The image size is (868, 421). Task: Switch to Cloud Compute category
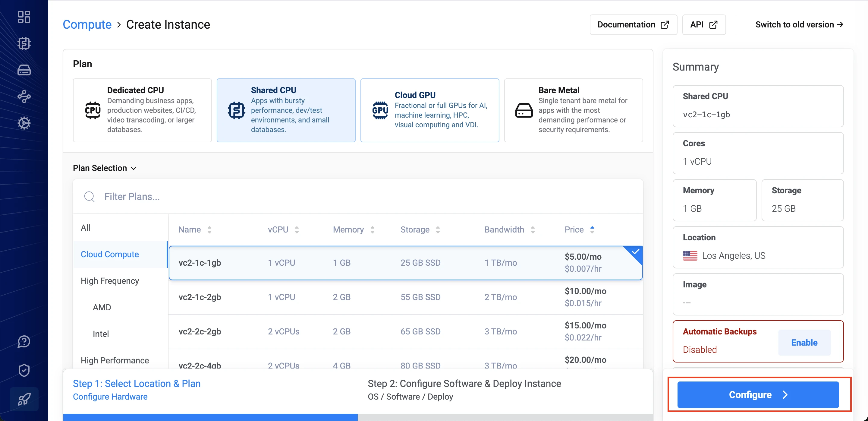(x=120, y=255)
